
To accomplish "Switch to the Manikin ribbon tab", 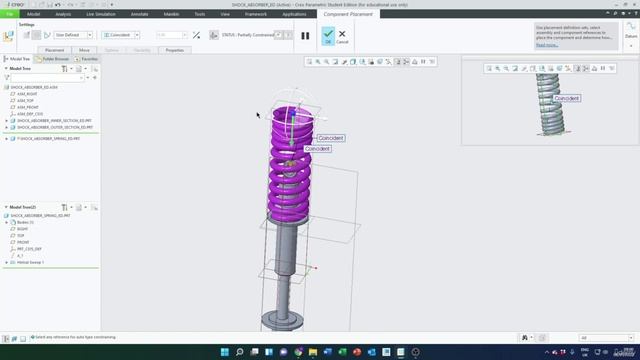I will pyautogui.click(x=171, y=14).
